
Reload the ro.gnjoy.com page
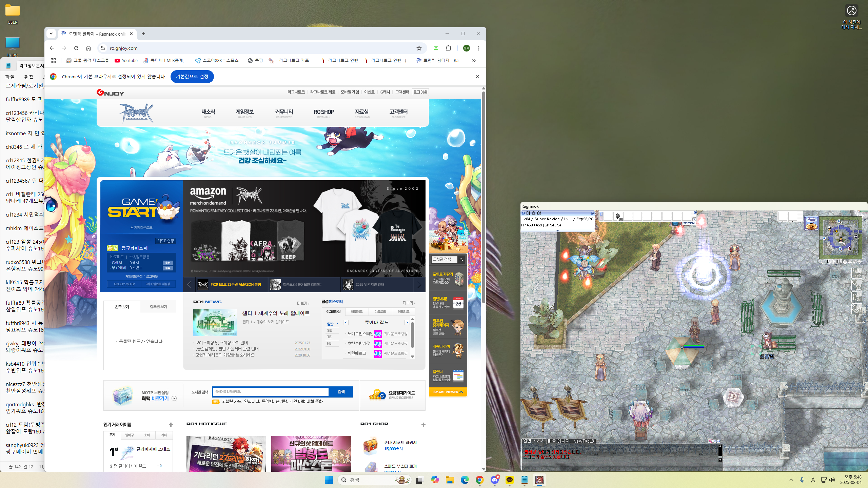76,48
